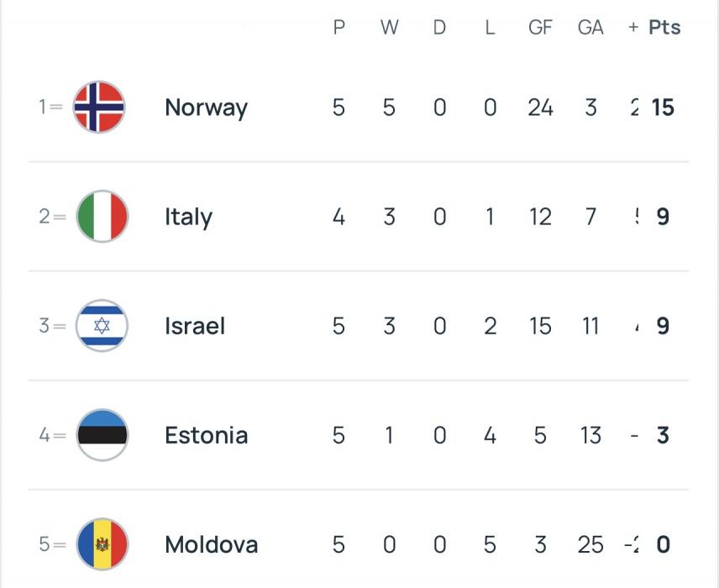Click the Estonia flag icon
This screenshot has height=588, width=719.
point(102,434)
